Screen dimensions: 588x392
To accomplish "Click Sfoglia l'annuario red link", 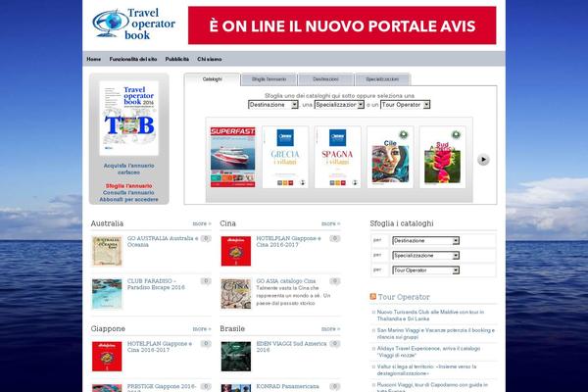I will 129,186.
